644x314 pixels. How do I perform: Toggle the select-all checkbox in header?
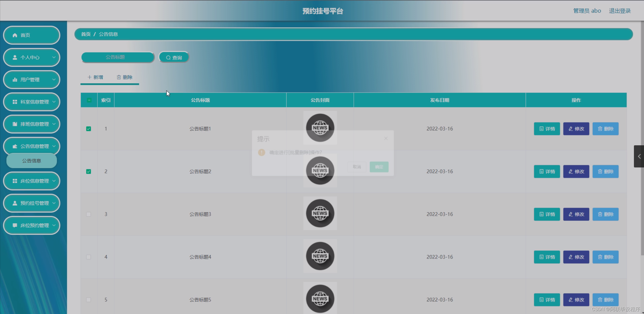[89, 100]
